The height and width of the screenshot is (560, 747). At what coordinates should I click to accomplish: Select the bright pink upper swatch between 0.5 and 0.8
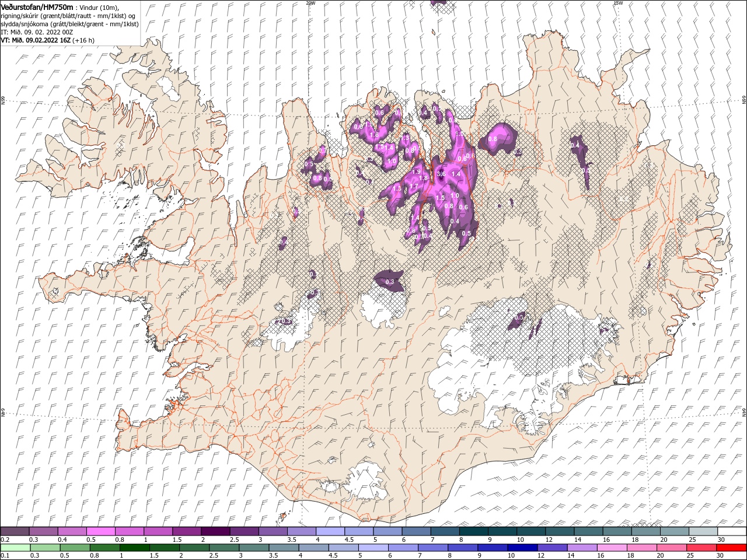point(100,531)
